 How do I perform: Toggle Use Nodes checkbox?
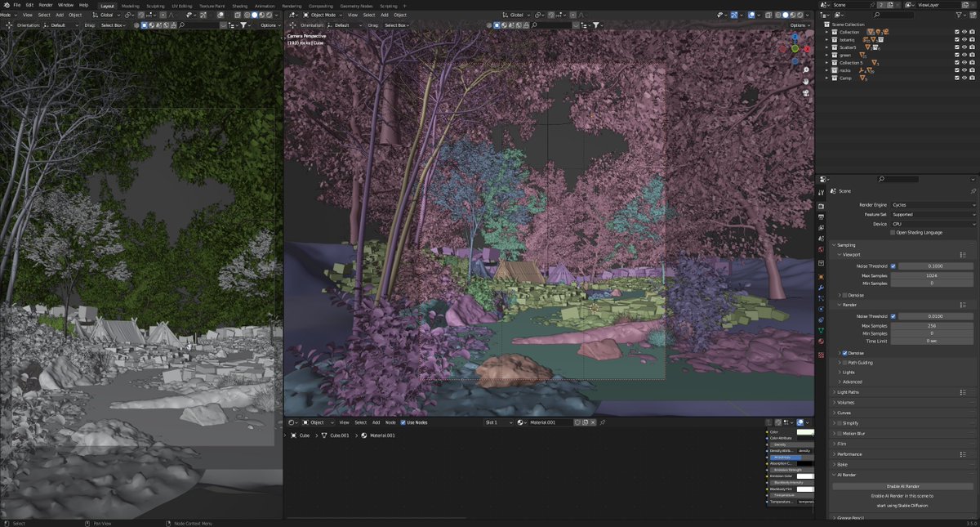[403, 422]
